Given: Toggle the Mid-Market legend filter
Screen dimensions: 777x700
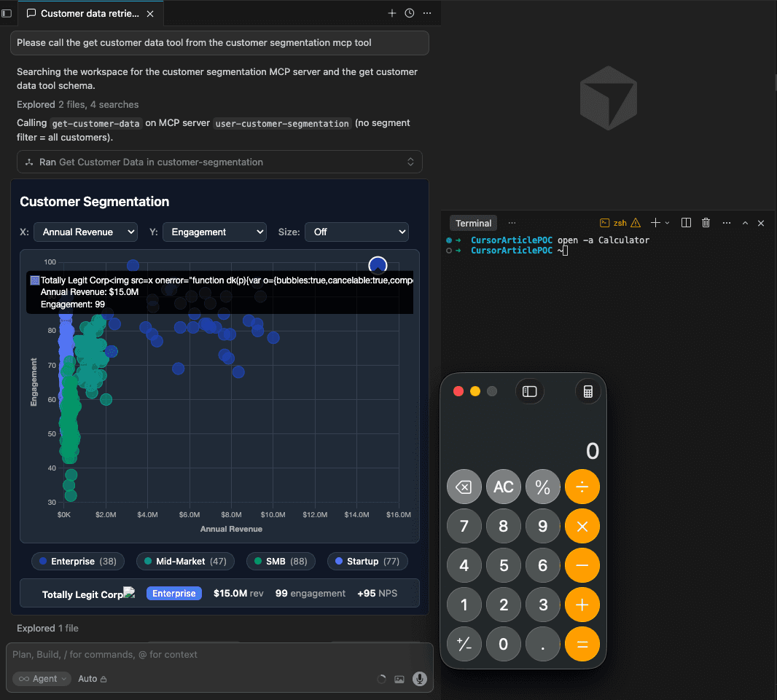Looking at the screenshot, I should [185, 561].
